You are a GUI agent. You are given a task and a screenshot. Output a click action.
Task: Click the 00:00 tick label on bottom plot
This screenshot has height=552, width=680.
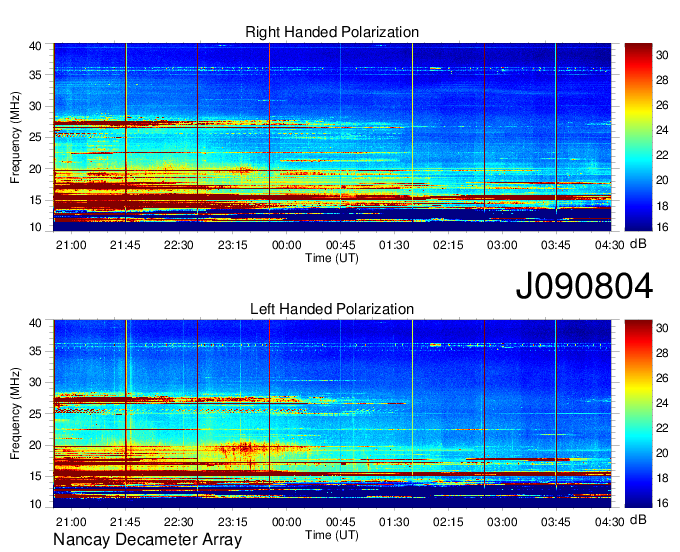click(x=287, y=522)
